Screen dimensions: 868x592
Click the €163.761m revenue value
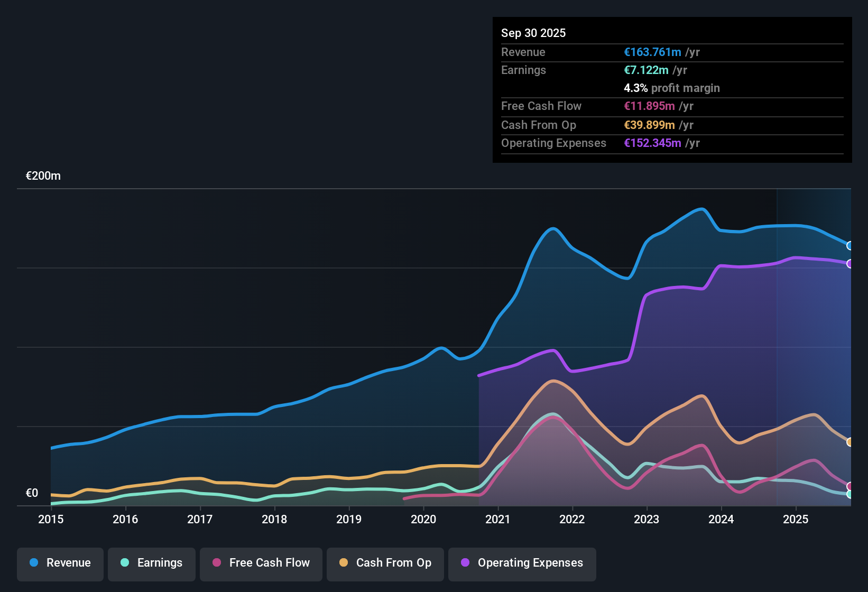pos(652,52)
